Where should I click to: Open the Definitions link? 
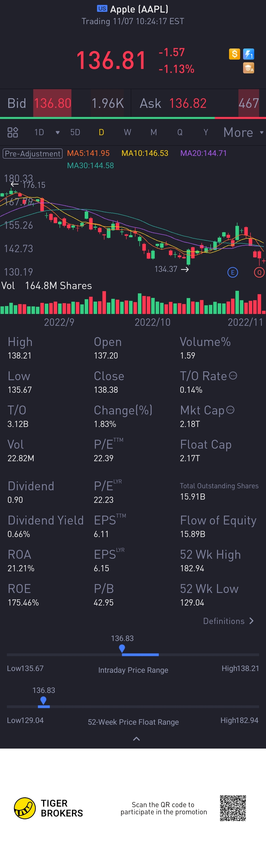(x=228, y=621)
